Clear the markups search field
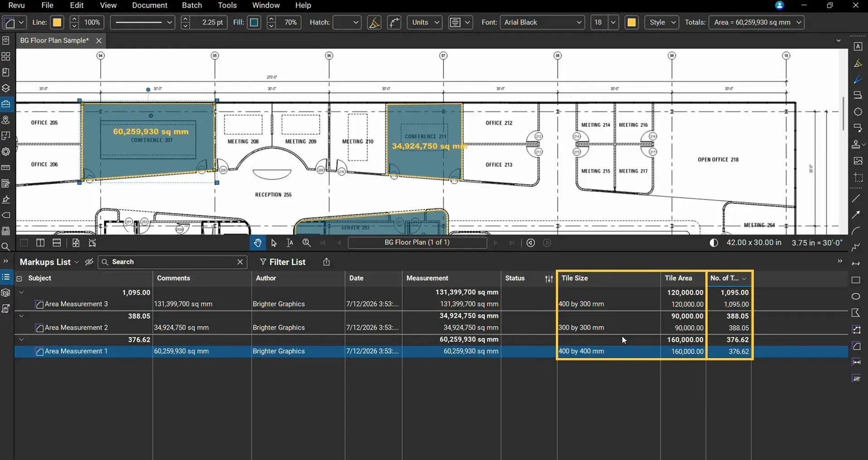868x460 pixels. click(x=240, y=262)
